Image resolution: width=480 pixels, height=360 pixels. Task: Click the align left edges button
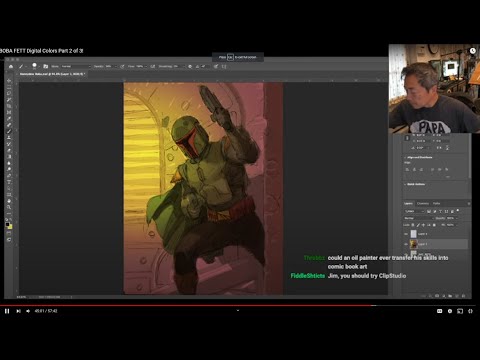pos(407,169)
